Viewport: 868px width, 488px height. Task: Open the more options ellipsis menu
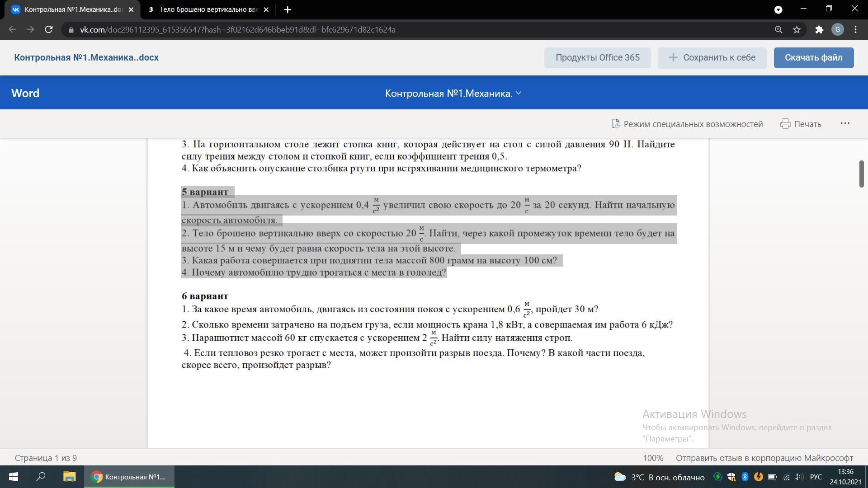coord(845,123)
